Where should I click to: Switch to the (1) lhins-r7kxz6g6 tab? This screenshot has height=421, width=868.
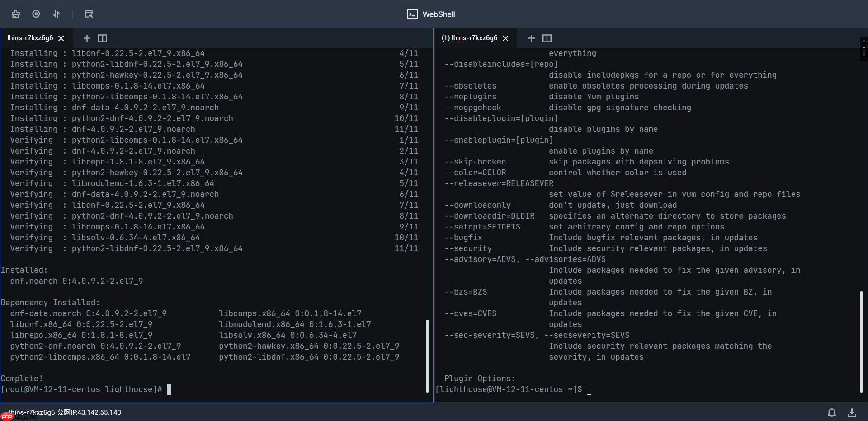click(x=469, y=38)
